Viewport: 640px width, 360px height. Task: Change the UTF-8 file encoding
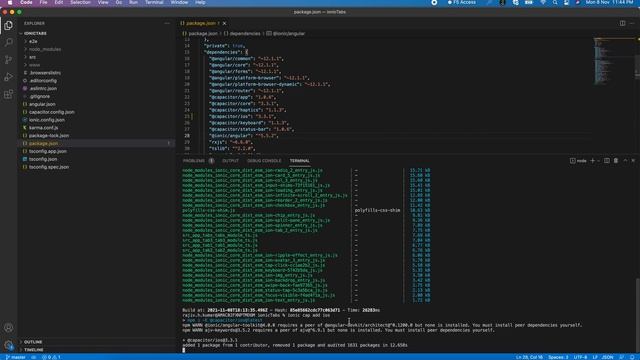580,357
